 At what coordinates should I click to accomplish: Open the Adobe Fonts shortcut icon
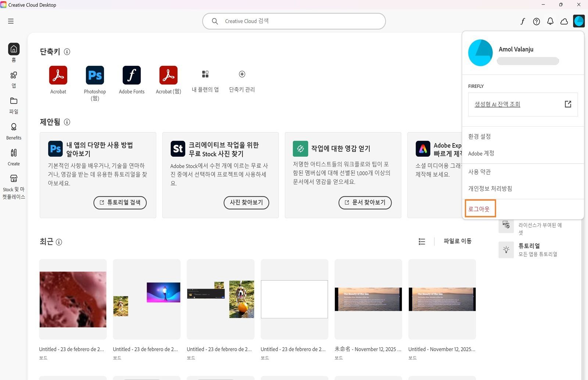pyautogui.click(x=132, y=75)
